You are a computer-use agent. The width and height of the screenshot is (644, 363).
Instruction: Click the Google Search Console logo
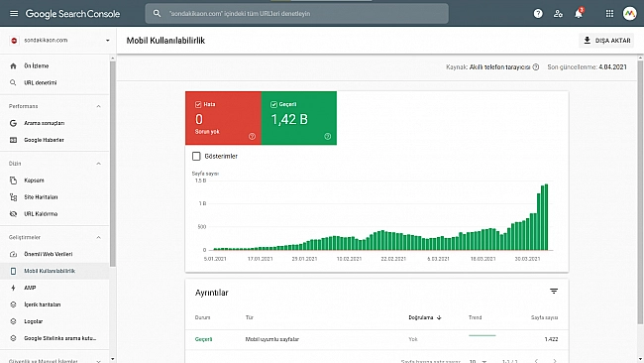[x=72, y=14]
